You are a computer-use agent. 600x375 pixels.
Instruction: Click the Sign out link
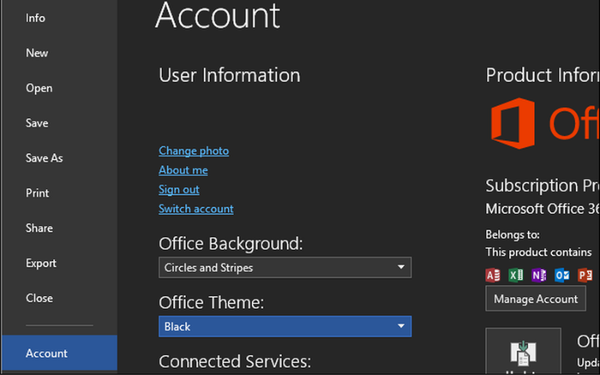[179, 189]
